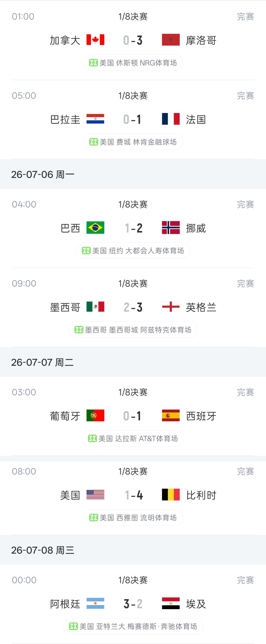Open the 亚特兰大 梅赛德斯·奔驰体育场 venue tag
This screenshot has width=266, height=644.
(133, 626)
